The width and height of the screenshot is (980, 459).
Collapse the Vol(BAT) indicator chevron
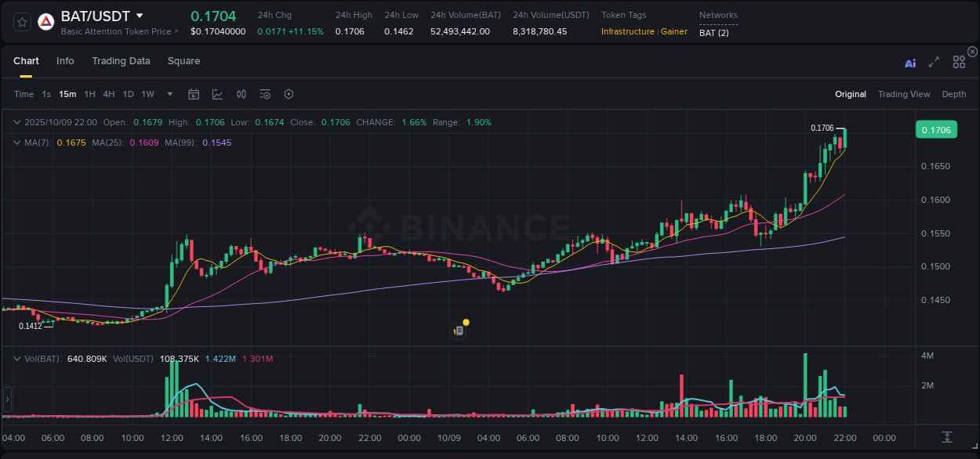(x=16, y=358)
